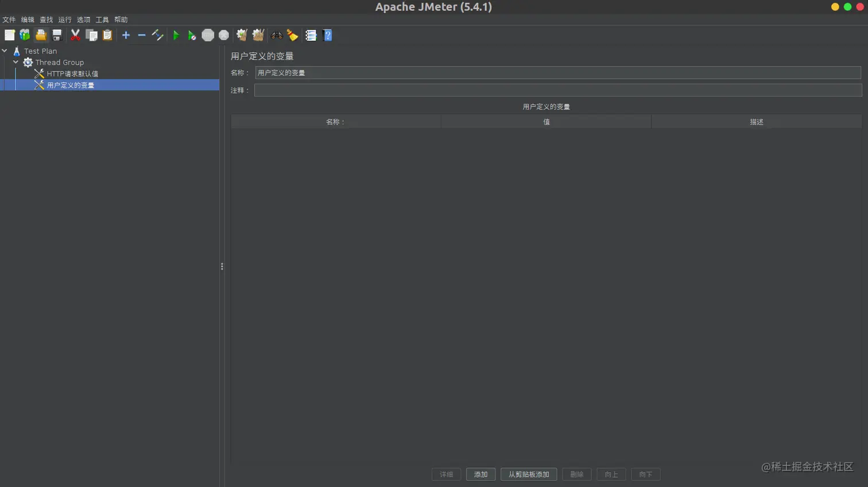868x487 pixels.
Task: Open the Templates icon in toolbar
Action: click(25, 36)
